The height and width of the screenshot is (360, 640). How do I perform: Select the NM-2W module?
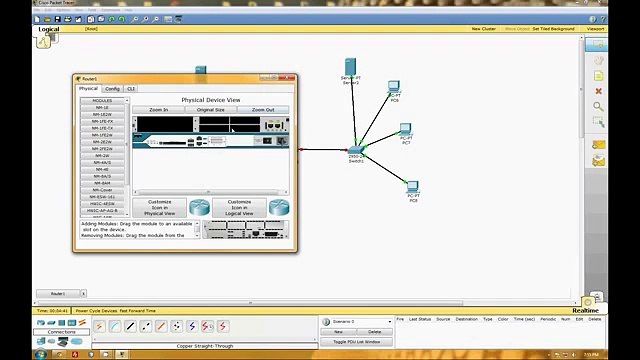[102, 156]
